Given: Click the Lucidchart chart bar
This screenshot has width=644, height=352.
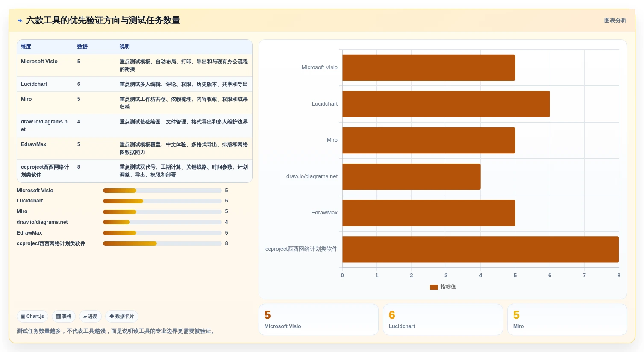Looking at the screenshot, I should point(446,104).
